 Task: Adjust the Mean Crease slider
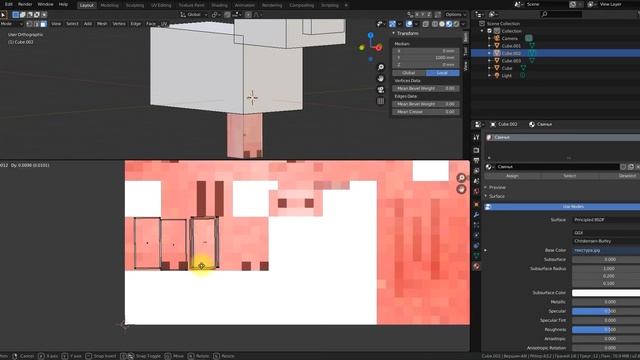[x=426, y=111]
